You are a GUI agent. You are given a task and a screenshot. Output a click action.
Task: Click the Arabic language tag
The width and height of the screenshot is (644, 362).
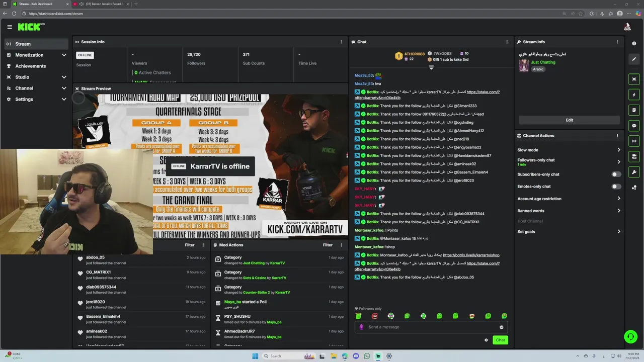[x=538, y=69]
